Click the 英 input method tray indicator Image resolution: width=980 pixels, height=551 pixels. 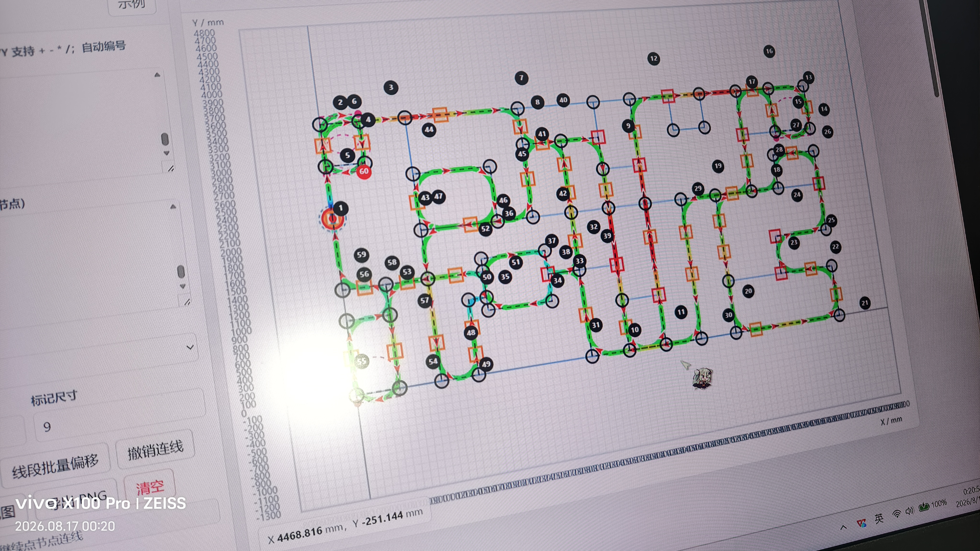point(879,519)
